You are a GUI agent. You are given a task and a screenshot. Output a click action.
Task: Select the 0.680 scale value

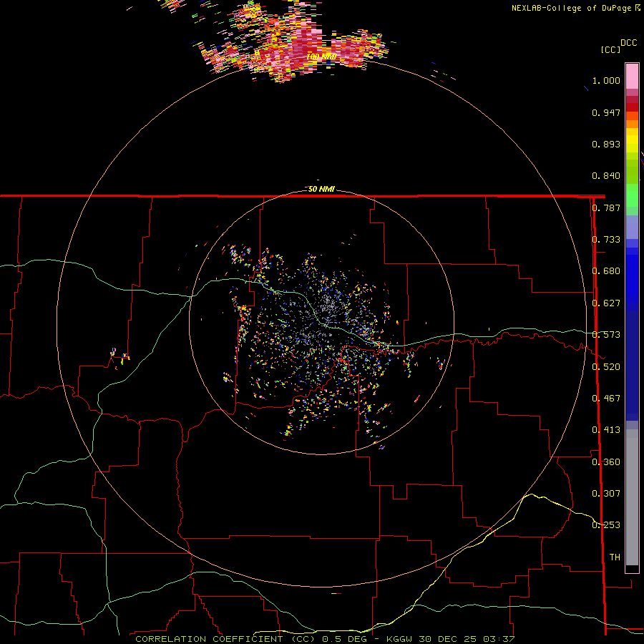point(606,271)
